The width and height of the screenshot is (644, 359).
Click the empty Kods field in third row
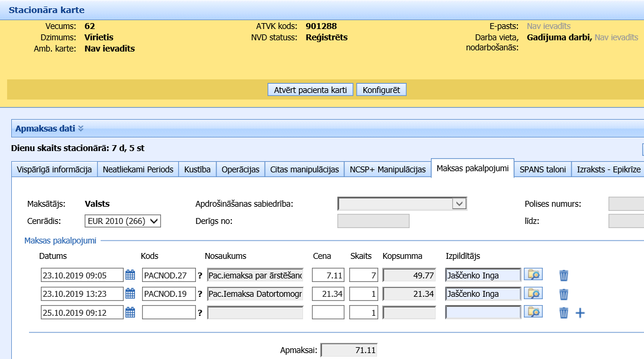[x=169, y=313]
